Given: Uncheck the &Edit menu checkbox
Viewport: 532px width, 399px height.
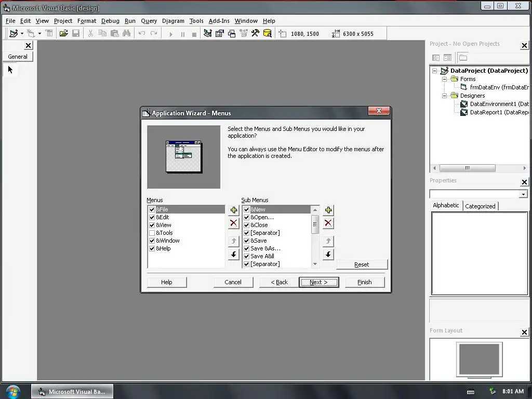Looking at the screenshot, I should (x=152, y=218).
